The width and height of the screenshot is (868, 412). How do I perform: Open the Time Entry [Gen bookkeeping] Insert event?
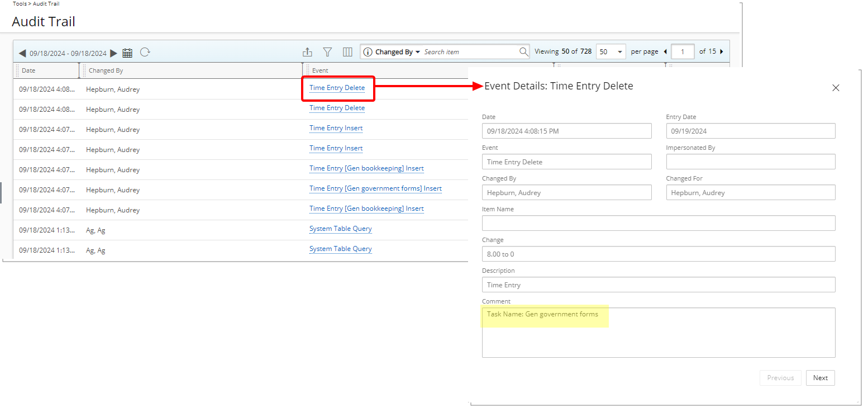pyautogui.click(x=366, y=169)
